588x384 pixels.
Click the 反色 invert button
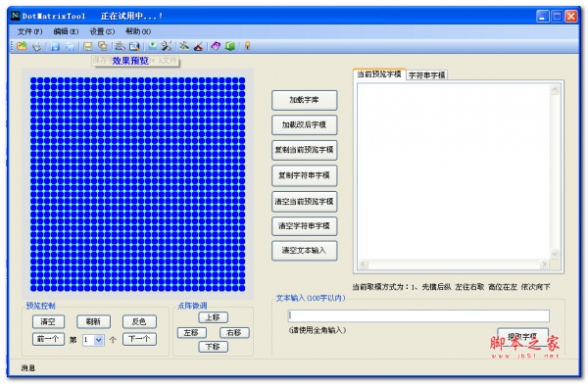point(139,321)
